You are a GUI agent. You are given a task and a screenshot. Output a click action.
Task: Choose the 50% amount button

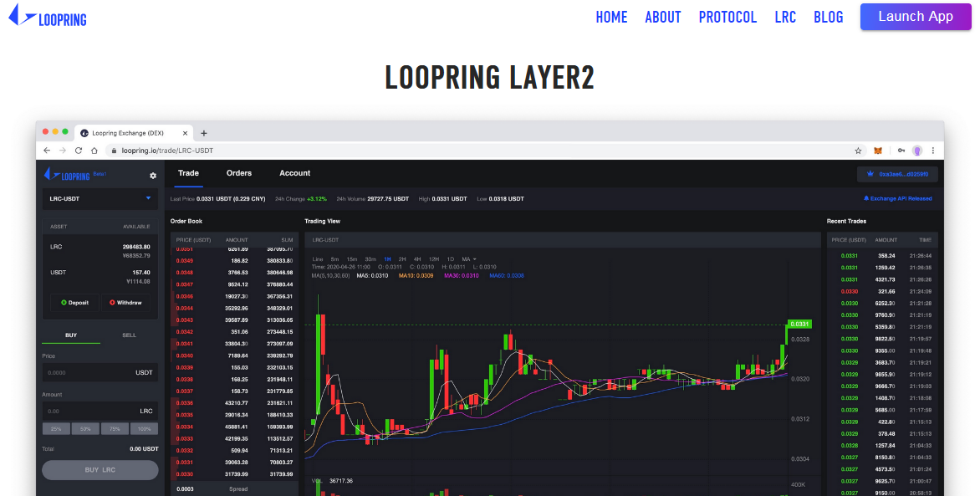[x=85, y=428]
